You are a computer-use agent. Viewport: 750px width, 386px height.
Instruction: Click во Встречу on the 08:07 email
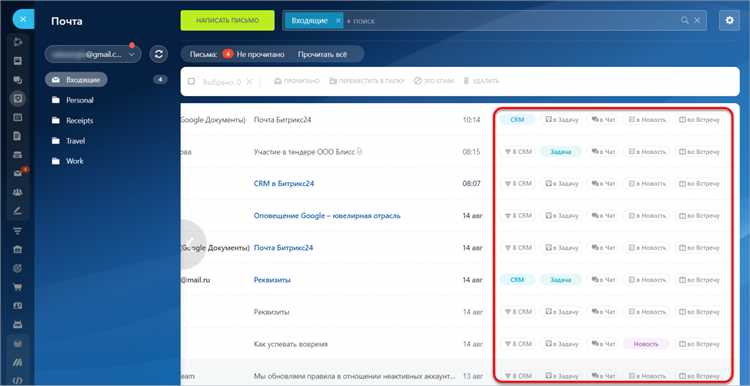pyautogui.click(x=699, y=184)
